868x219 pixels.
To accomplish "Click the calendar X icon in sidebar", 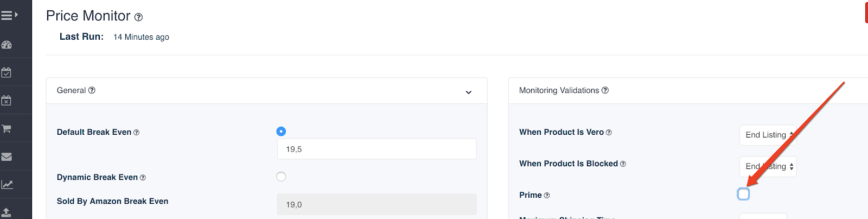I will (7, 101).
